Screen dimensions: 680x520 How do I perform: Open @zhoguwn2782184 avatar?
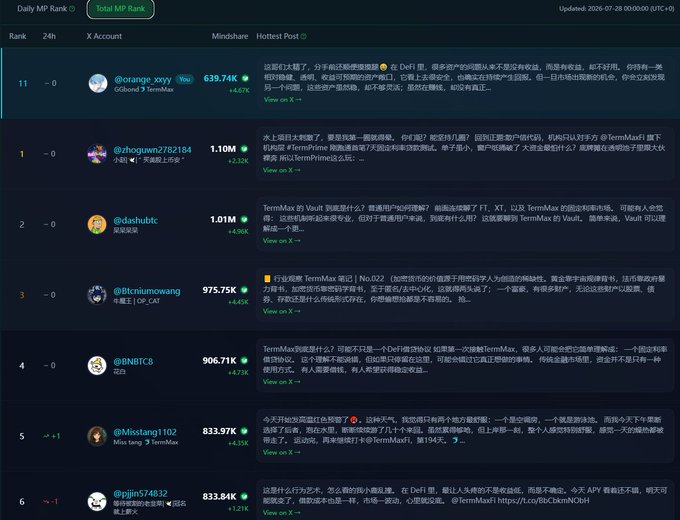(97, 154)
